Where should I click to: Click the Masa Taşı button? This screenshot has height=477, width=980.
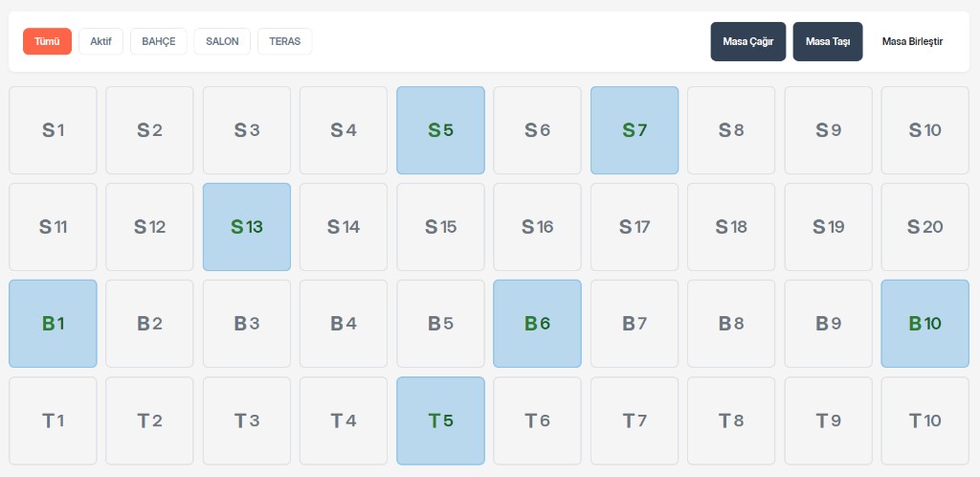coord(828,41)
